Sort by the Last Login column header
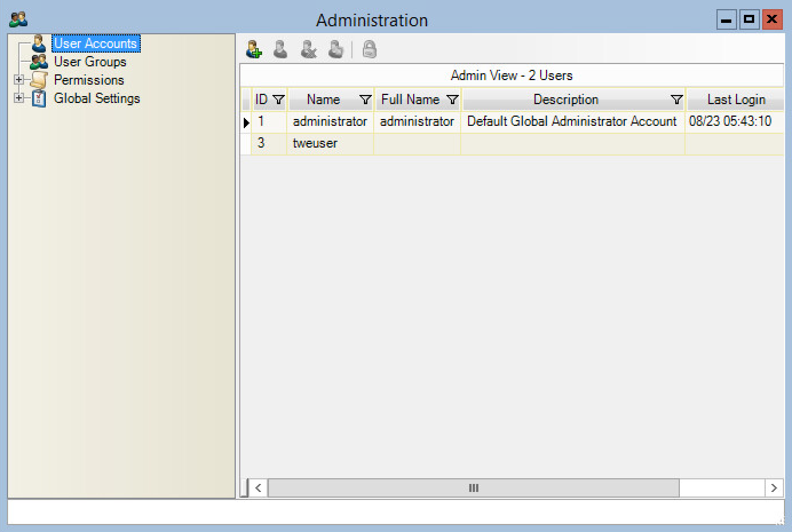 point(735,100)
